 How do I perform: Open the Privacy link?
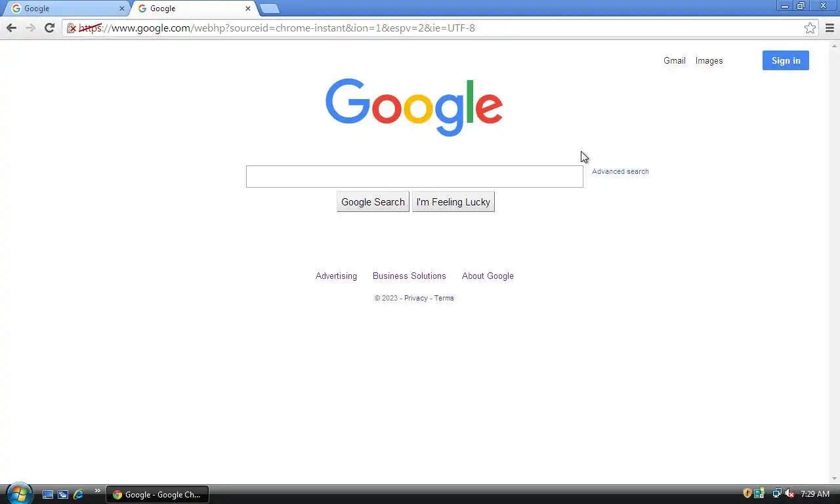415,298
